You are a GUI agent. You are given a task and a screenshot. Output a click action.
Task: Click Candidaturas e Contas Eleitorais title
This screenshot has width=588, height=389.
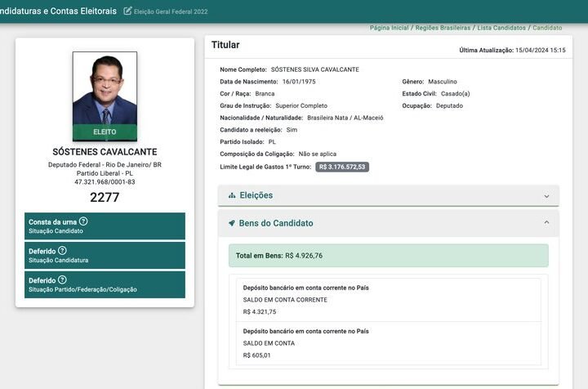click(x=58, y=11)
